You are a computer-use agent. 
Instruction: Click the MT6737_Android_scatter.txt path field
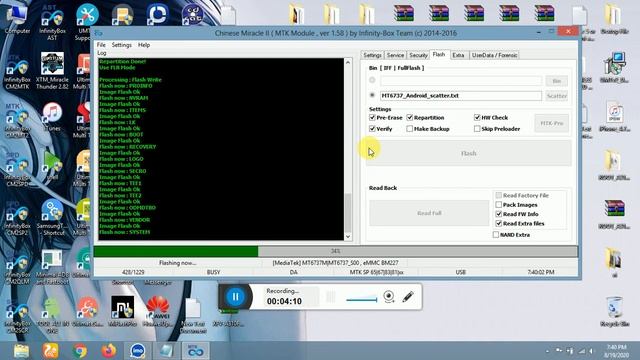click(x=461, y=96)
